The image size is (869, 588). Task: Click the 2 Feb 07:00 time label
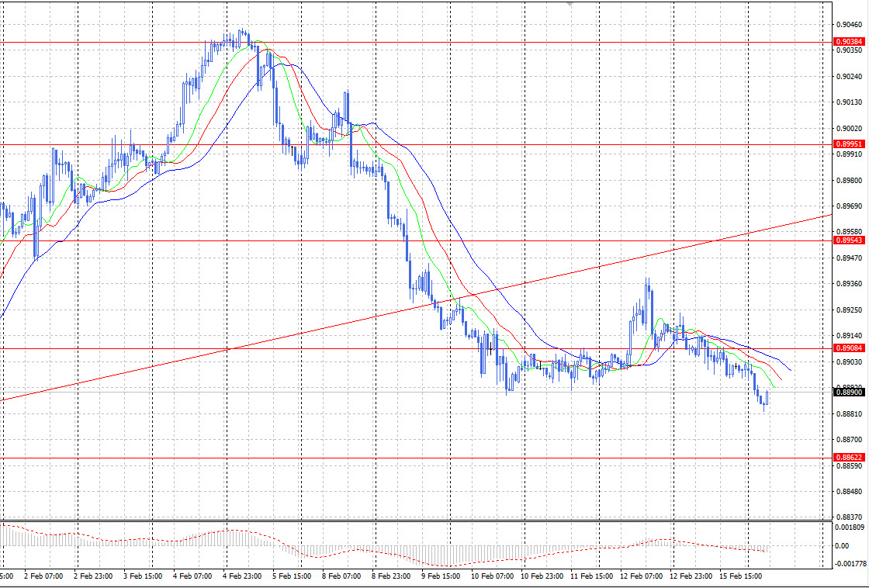43,576
